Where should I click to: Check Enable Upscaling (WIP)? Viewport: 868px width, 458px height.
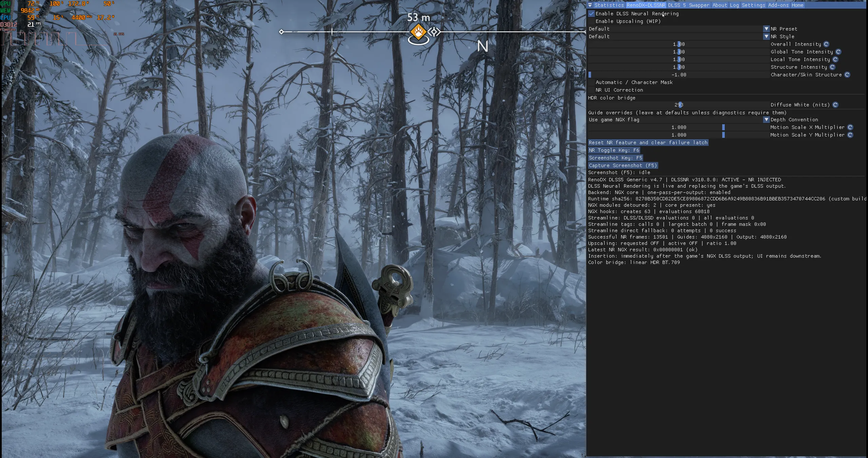pyautogui.click(x=592, y=21)
